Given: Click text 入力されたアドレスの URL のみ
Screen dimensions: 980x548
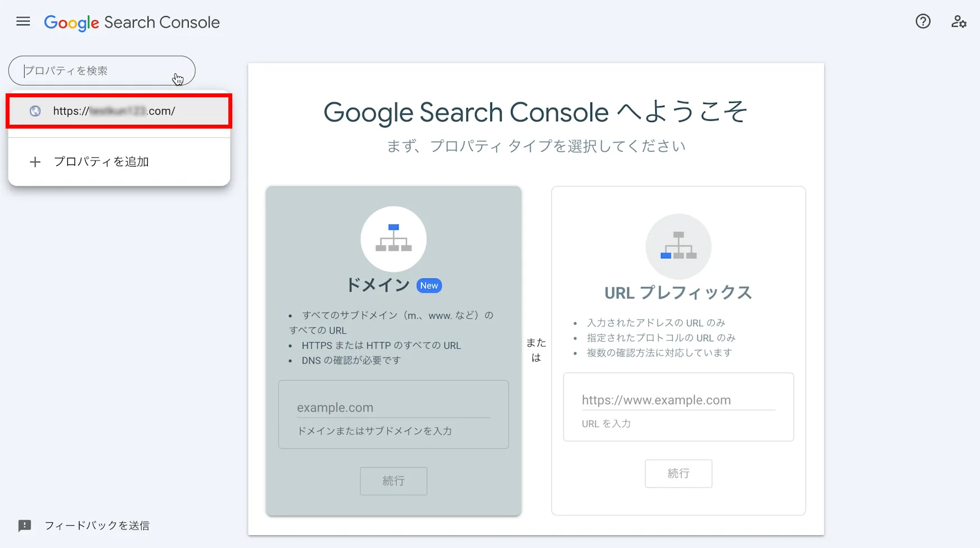Looking at the screenshot, I should 656,323.
